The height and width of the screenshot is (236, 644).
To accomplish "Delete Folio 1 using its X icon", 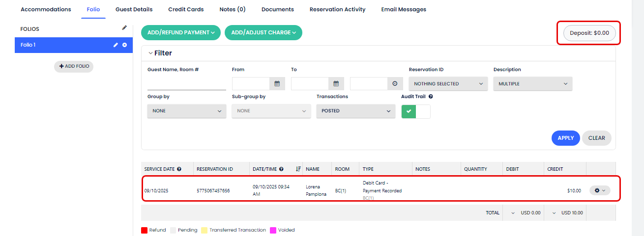I will [x=124, y=45].
